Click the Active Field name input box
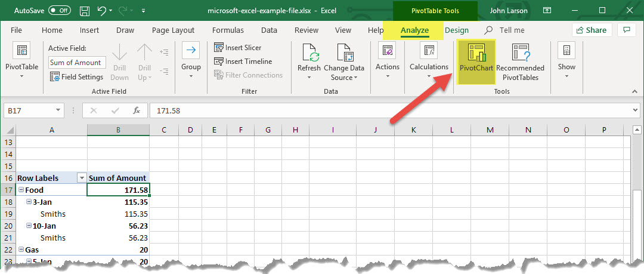 (77, 62)
